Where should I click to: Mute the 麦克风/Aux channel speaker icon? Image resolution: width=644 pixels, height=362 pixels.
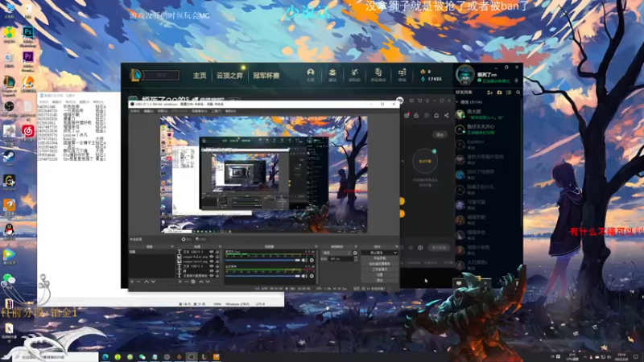coord(304,260)
